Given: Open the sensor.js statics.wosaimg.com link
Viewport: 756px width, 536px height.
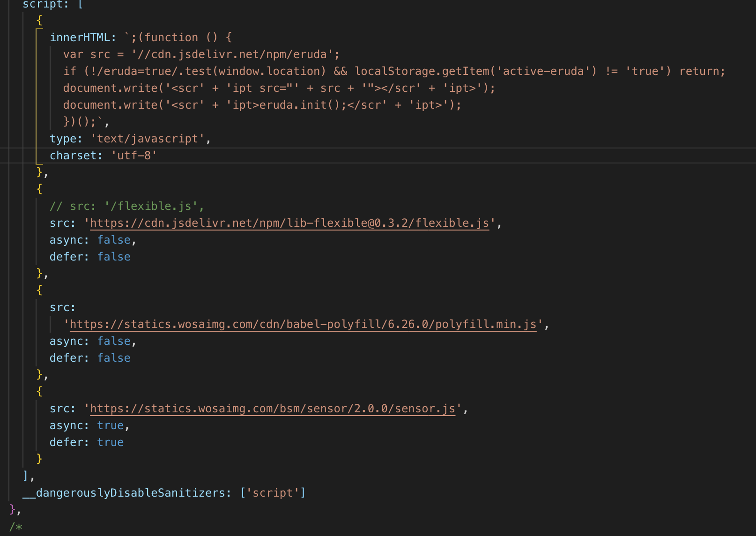Looking at the screenshot, I should click(272, 409).
